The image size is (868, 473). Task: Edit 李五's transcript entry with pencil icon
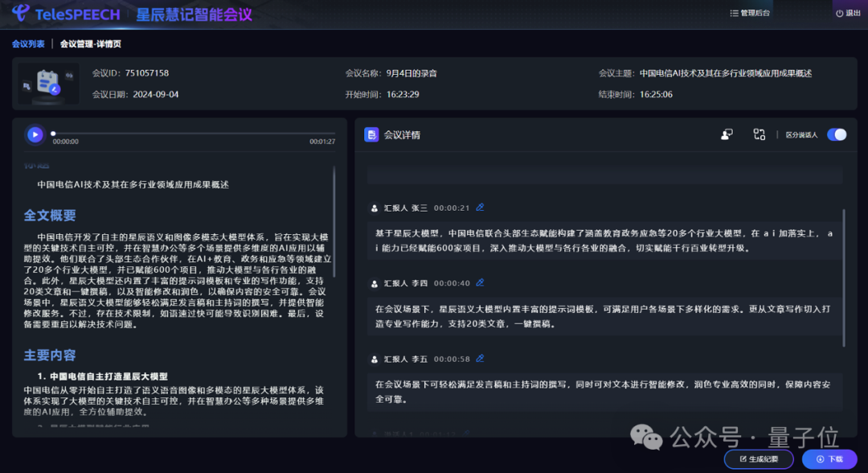[480, 359]
